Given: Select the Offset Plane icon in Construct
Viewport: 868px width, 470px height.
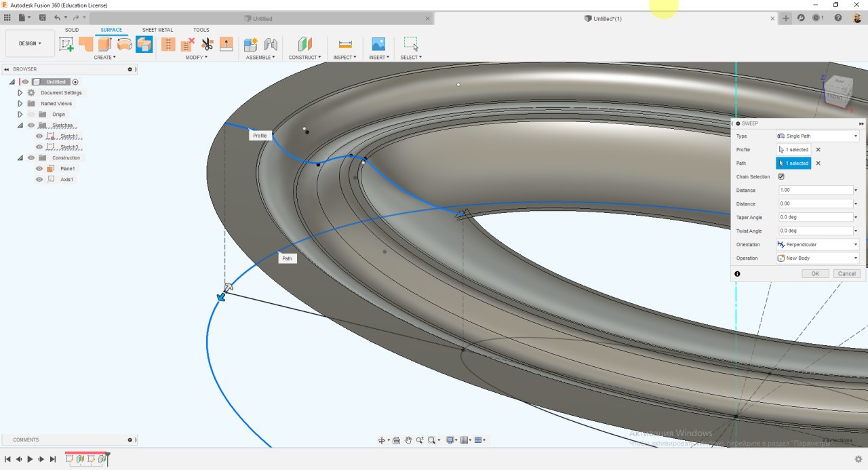Looking at the screenshot, I should click(305, 44).
